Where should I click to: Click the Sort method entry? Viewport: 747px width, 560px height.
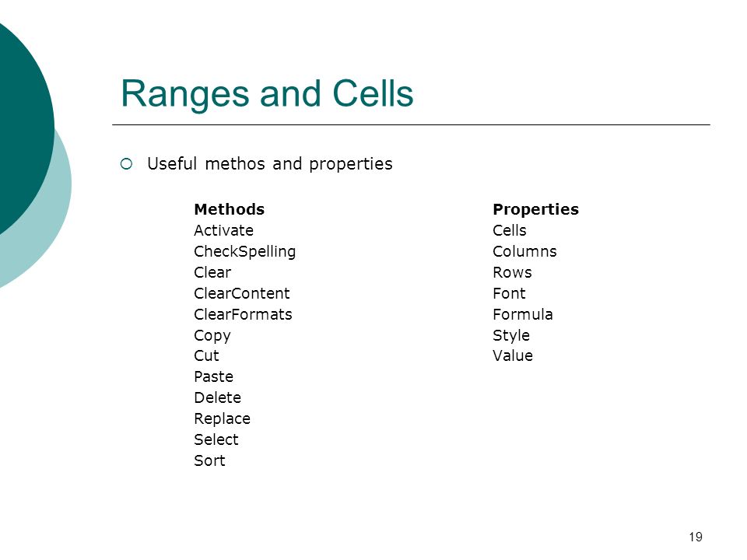(x=209, y=460)
